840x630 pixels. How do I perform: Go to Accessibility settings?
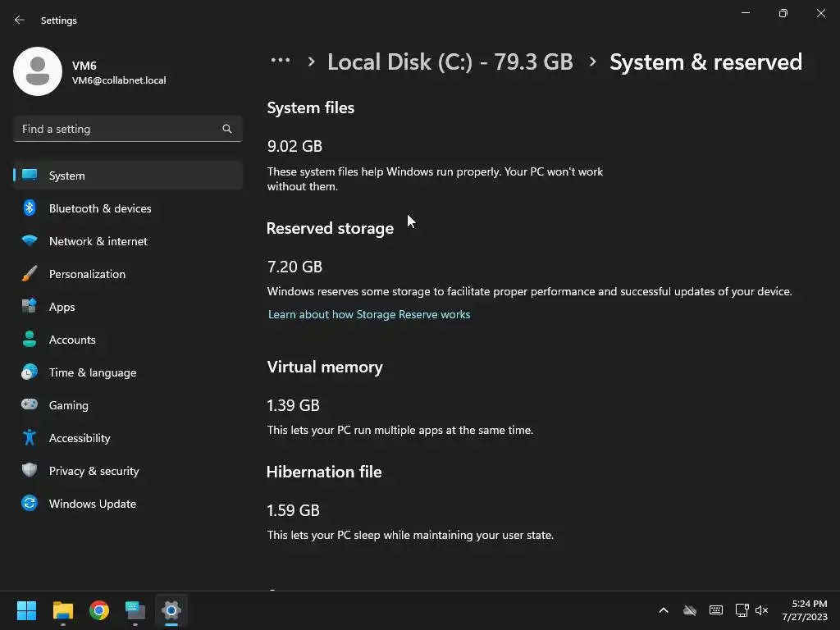click(80, 438)
